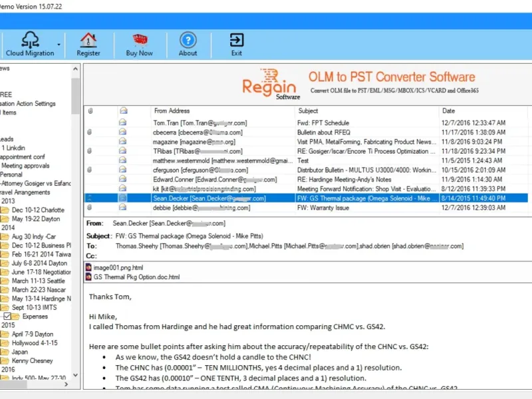Screen dimensions: 532x399
Task: Click paperclip icon in debbie row
Action: coord(90,207)
